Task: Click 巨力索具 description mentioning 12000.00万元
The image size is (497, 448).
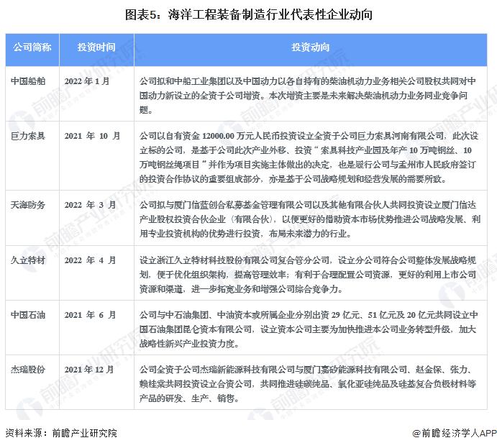Action: point(309,157)
